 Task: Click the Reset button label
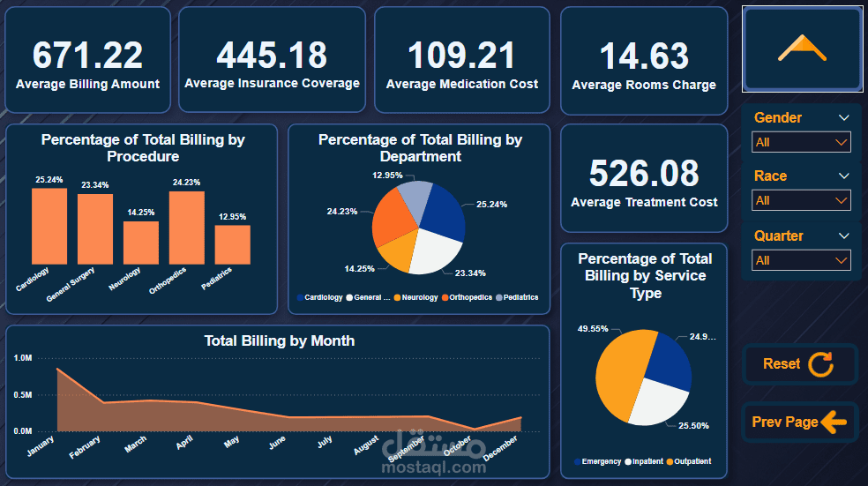[x=781, y=363]
